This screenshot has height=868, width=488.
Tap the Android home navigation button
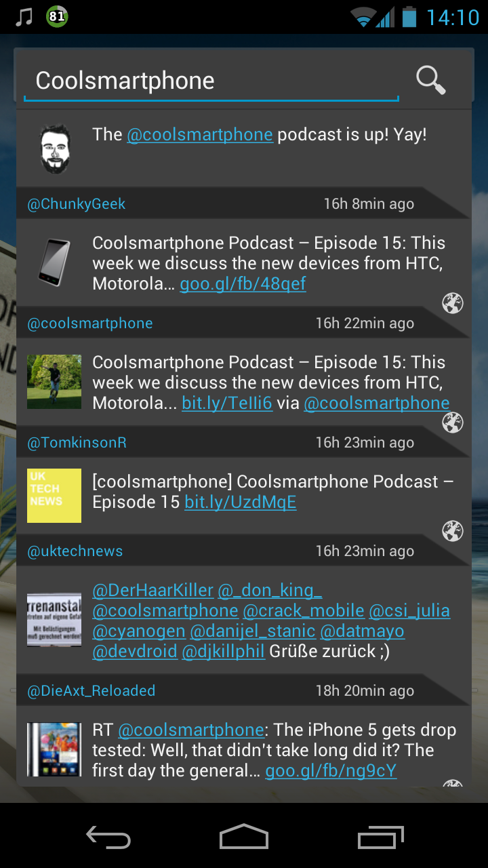[x=244, y=837]
